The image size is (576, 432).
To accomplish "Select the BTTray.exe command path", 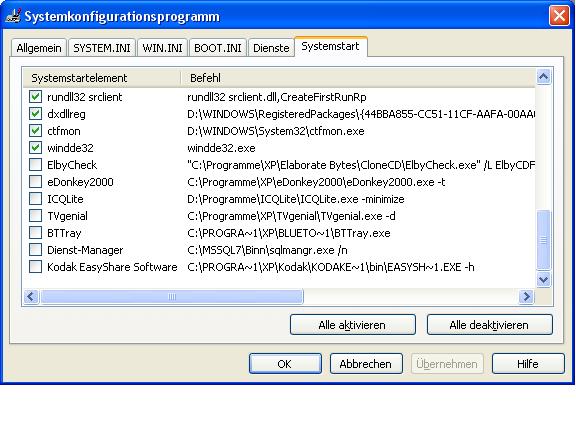I will pyautogui.click(x=289, y=233).
